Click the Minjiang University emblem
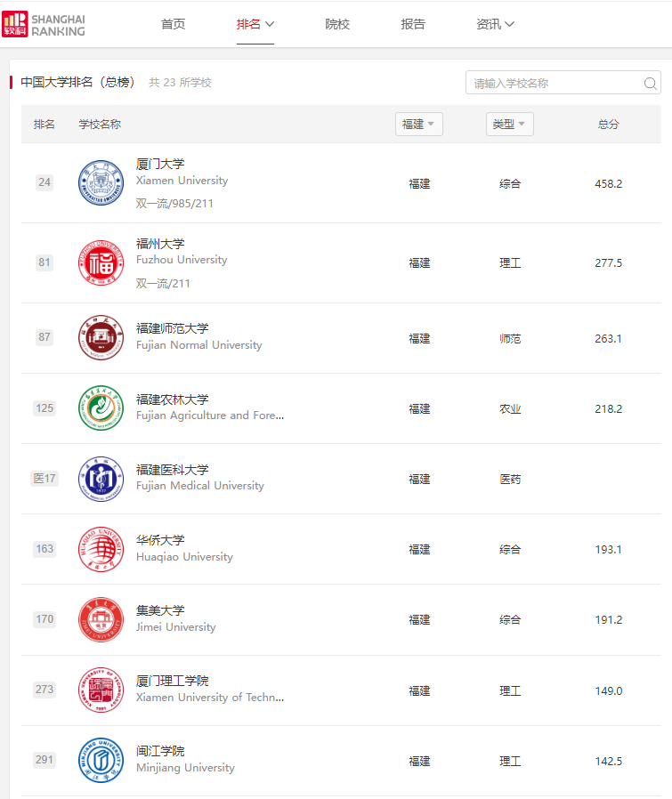 101,761
